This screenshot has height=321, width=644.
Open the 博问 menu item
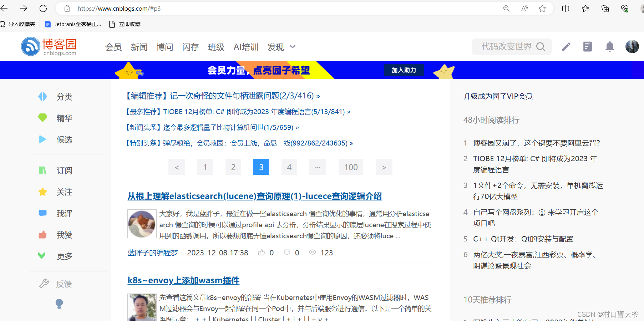point(165,47)
